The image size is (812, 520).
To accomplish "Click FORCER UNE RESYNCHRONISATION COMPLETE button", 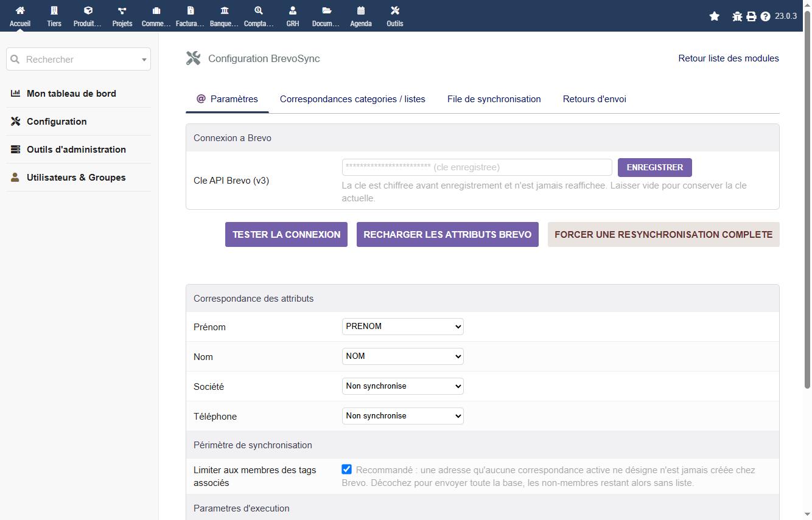I will click(663, 234).
